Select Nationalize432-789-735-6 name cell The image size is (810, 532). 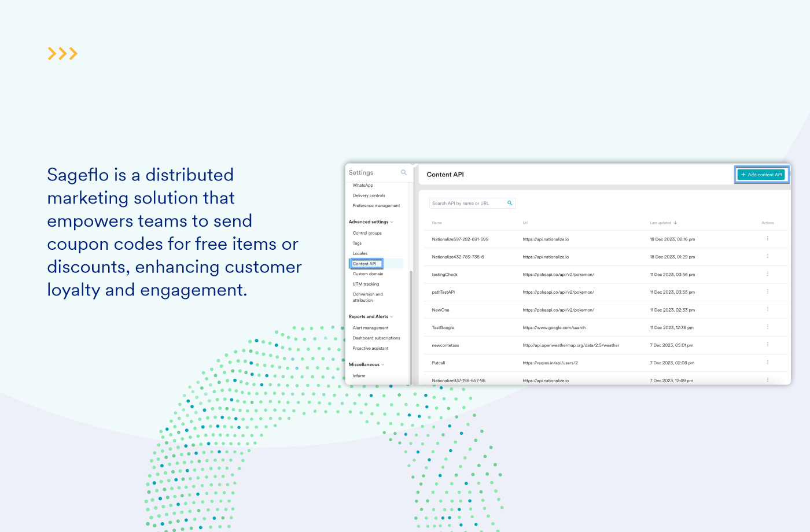[458, 257]
